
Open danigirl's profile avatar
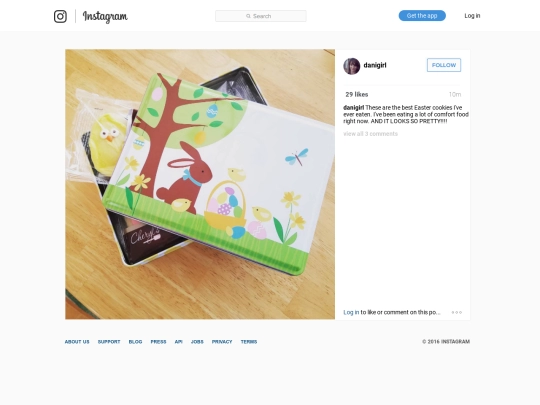(352, 66)
